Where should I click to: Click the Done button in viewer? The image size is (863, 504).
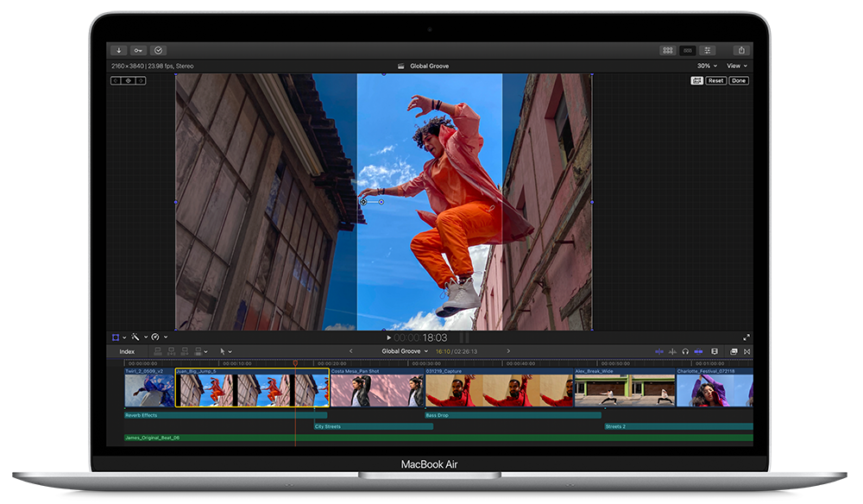click(739, 80)
